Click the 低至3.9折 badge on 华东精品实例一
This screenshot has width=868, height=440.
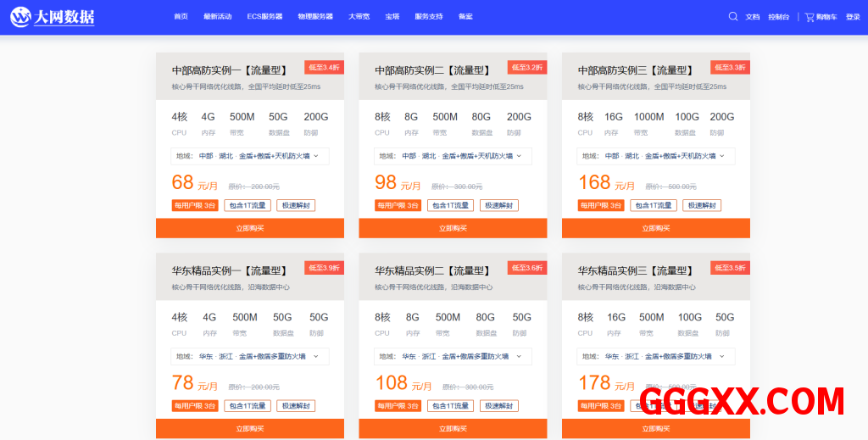point(324,268)
